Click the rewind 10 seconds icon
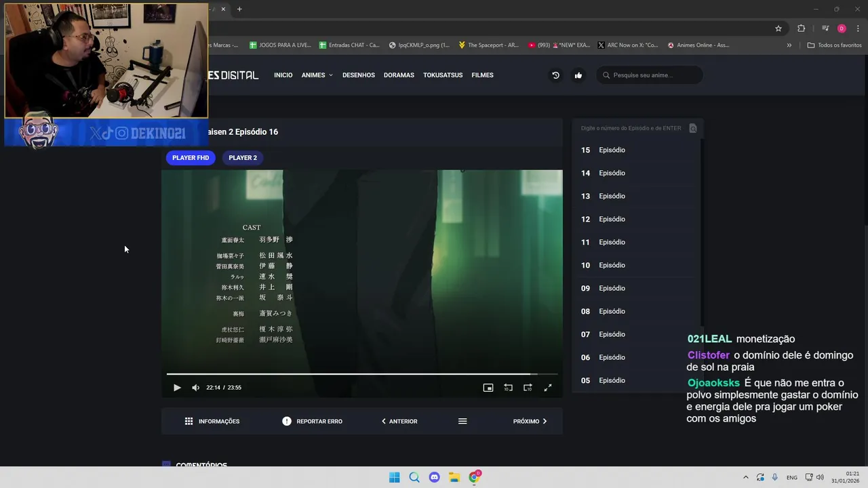Viewport: 868px width, 488px height. point(508,388)
